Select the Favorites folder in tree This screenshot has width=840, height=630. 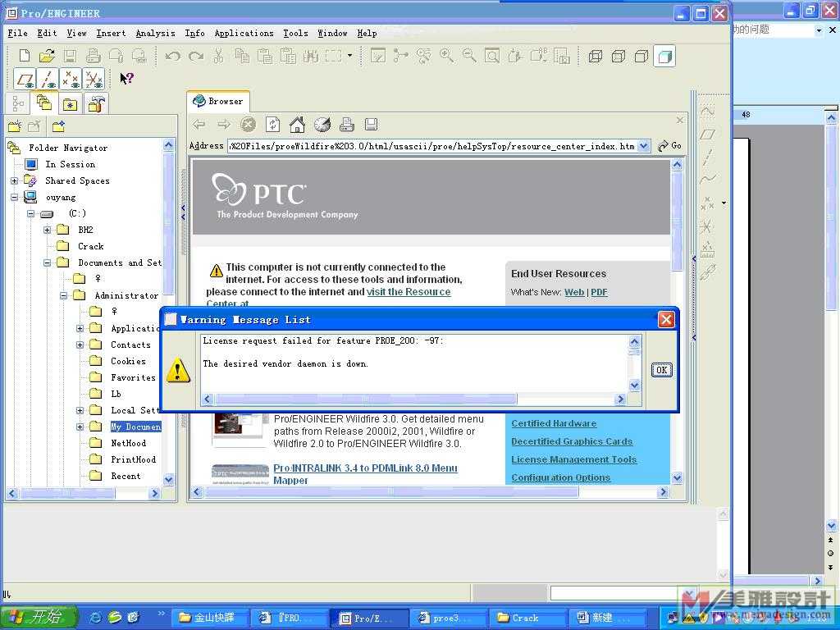(x=133, y=377)
